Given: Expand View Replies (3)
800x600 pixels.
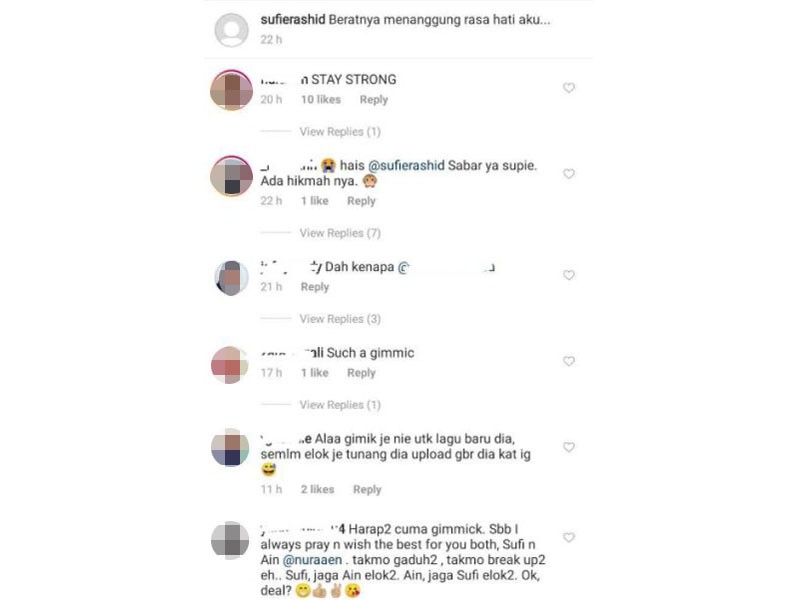Looking at the screenshot, I should (340, 319).
